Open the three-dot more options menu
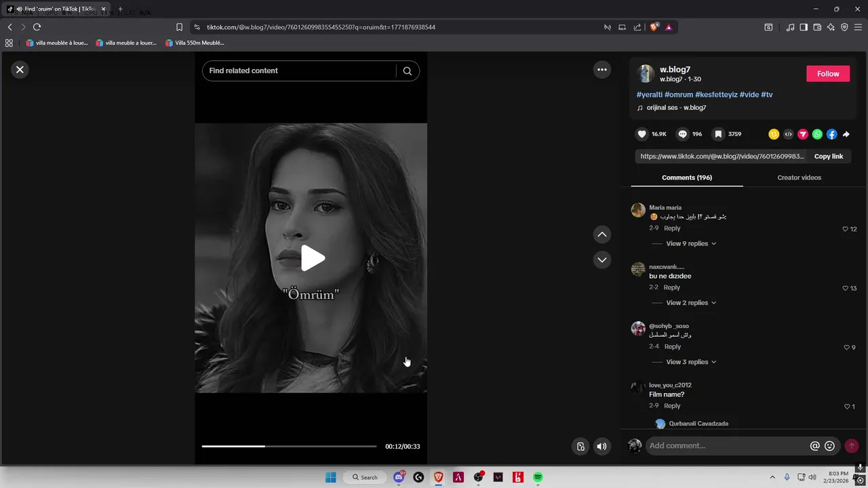 601,69
